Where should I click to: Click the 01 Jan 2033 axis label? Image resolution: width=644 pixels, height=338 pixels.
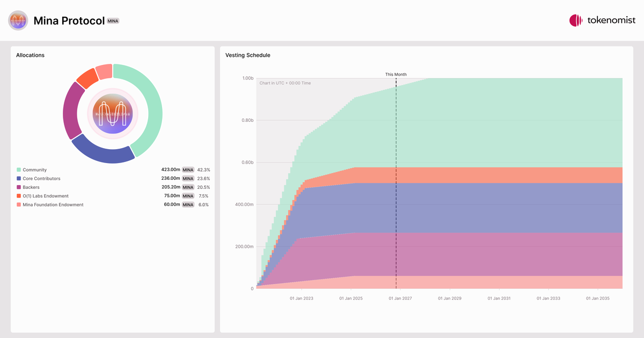(548, 298)
